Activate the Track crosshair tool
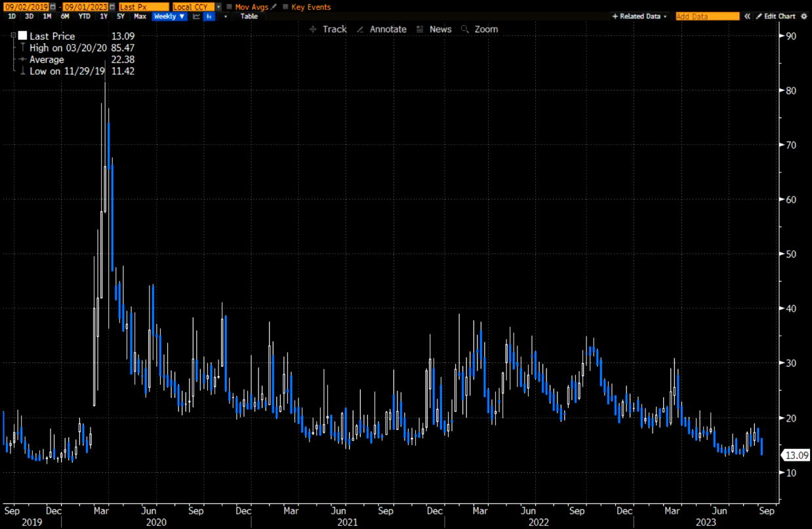The image size is (812, 529). tap(327, 29)
